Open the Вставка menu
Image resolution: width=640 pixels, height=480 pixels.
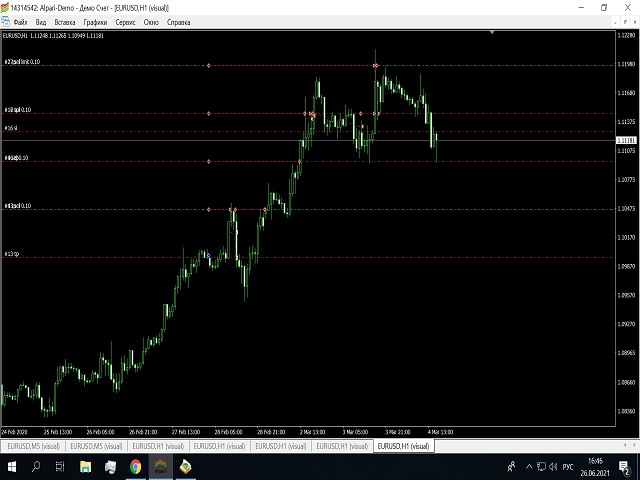pos(65,22)
